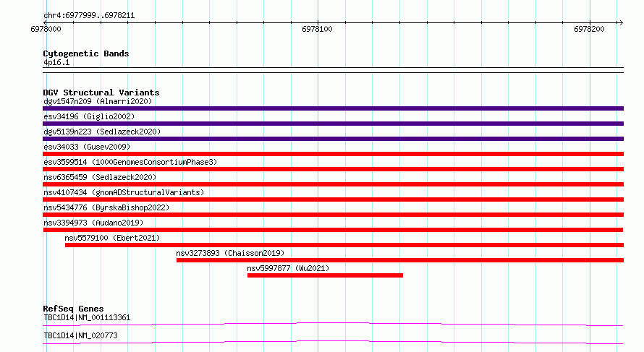Image resolution: width=644 pixels, height=352 pixels.
Task: Click the 6978200 ruler position
Action: [x=590, y=29]
